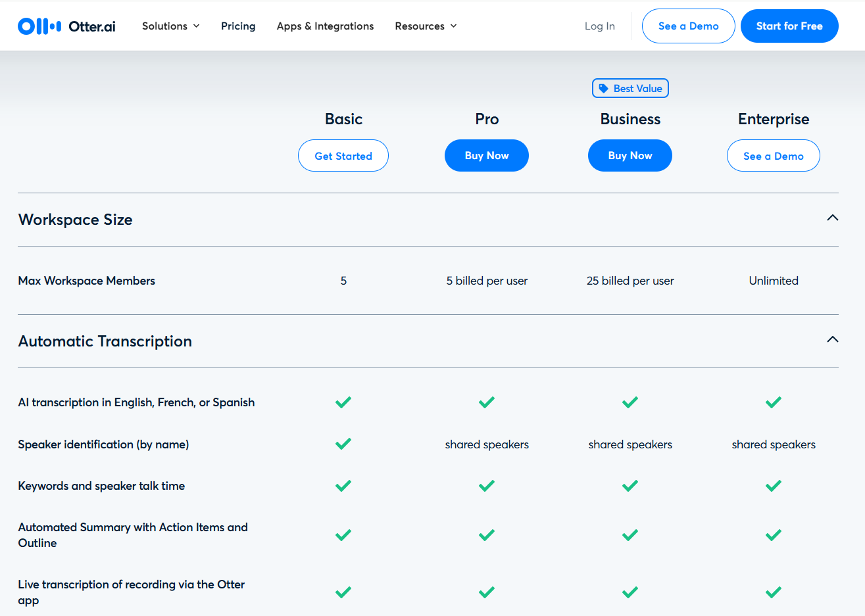Screen dimensions: 865x616
Task: Click 'shared speakers' in the Enterprise column
Action: tap(774, 444)
